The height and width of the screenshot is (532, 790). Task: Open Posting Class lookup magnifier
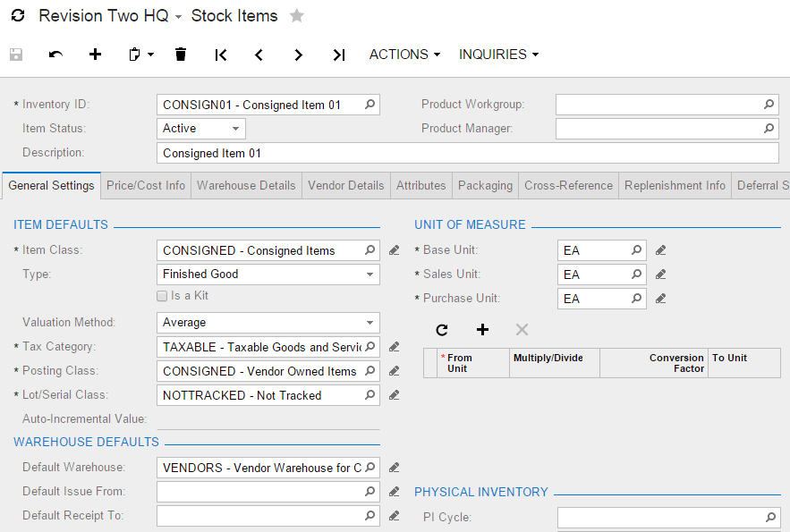point(370,371)
